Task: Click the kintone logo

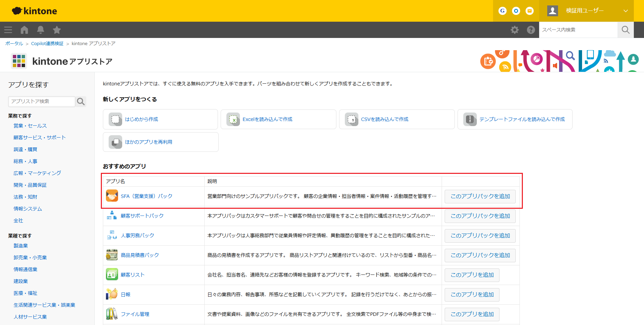Action: pyautogui.click(x=35, y=11)
